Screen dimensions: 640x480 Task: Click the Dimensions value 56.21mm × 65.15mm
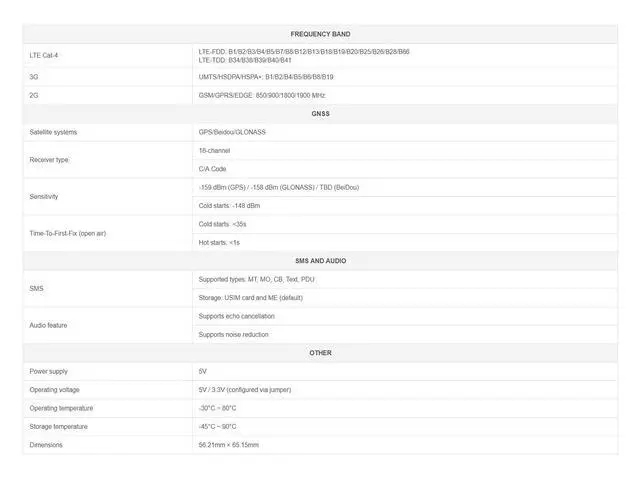229,445
